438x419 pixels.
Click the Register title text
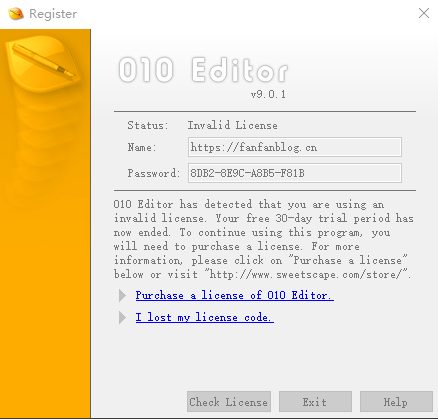pos(53,14)
